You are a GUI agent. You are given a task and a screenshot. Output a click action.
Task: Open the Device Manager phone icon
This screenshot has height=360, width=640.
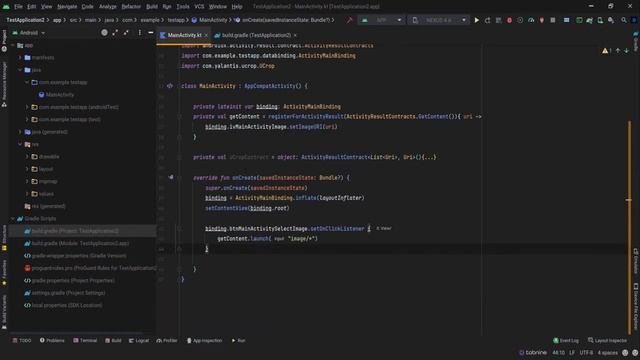pyautogui.click(x=600, y=20)
